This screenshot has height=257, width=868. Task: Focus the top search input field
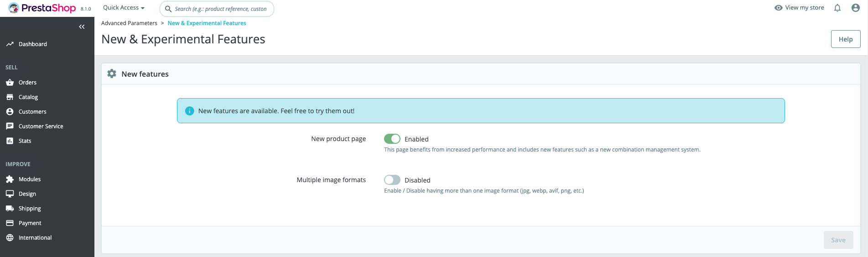221,9
